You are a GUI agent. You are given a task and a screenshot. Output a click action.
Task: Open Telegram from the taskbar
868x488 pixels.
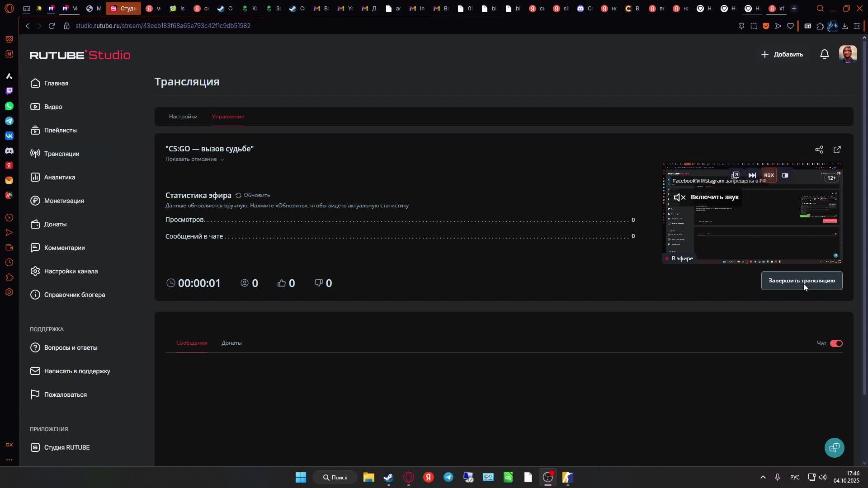click(x=448, y=478)
